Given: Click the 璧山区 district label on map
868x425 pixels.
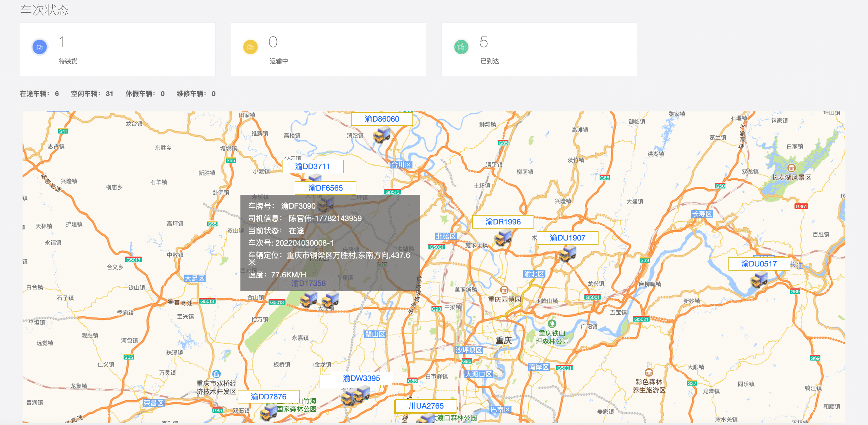Looking at the screenshot, I should (x=375, y=334).
